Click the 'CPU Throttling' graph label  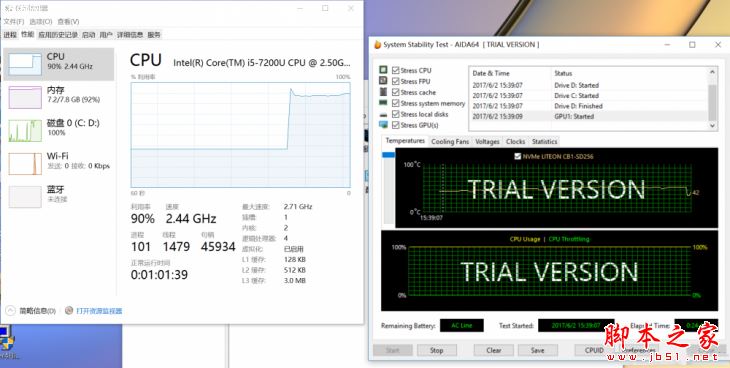point(569,239)
